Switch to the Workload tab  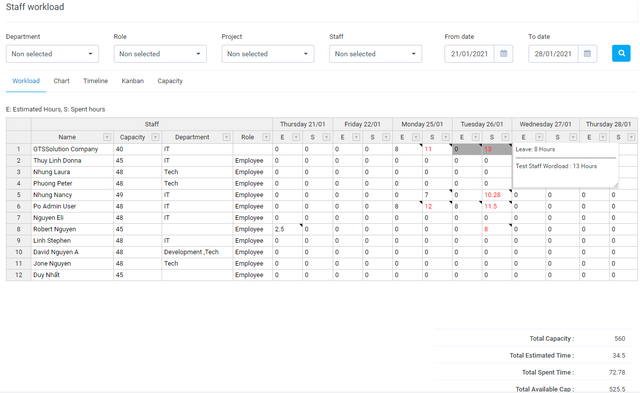coord(26,81)
